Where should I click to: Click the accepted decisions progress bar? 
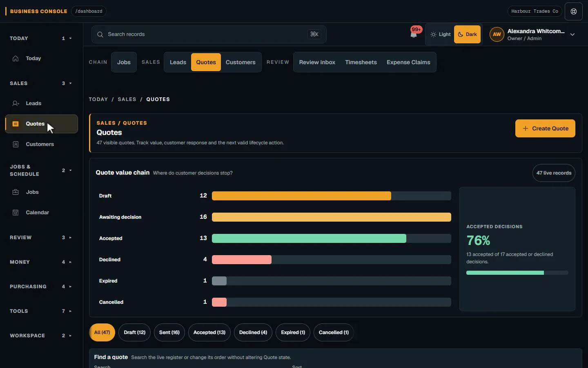pos(517,273)
